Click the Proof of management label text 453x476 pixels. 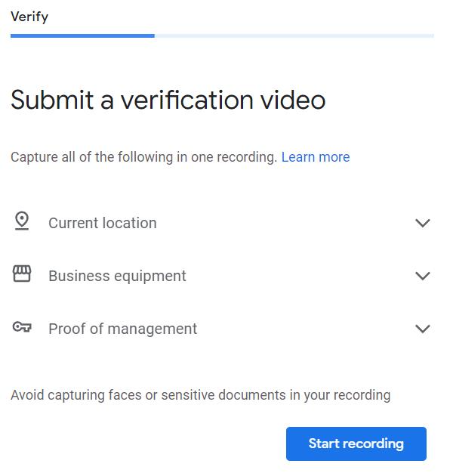122,329
